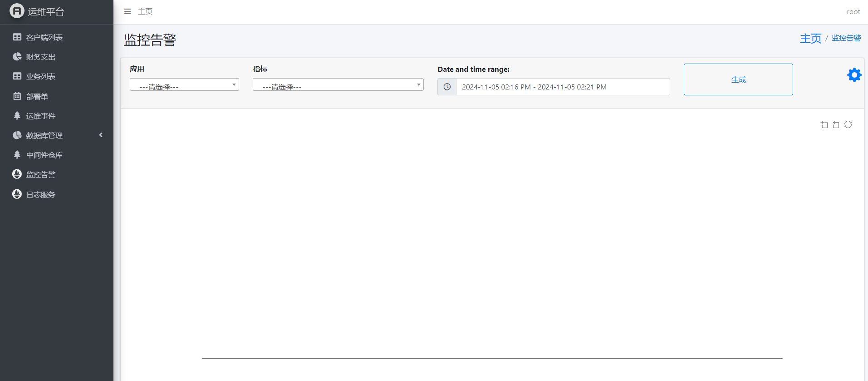
Task: Open the 数据库管理 menu item
Action: 57,135
